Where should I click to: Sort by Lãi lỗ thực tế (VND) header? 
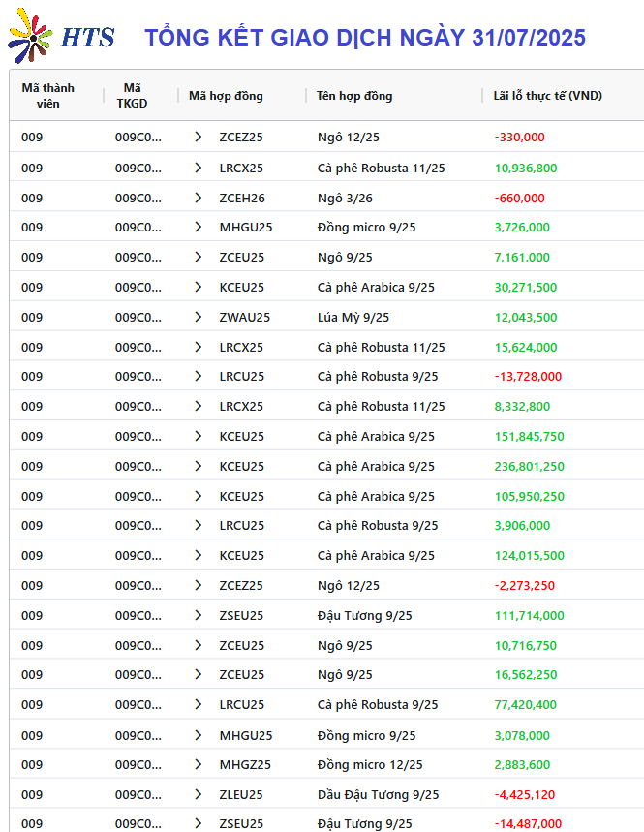click(548, 96)
